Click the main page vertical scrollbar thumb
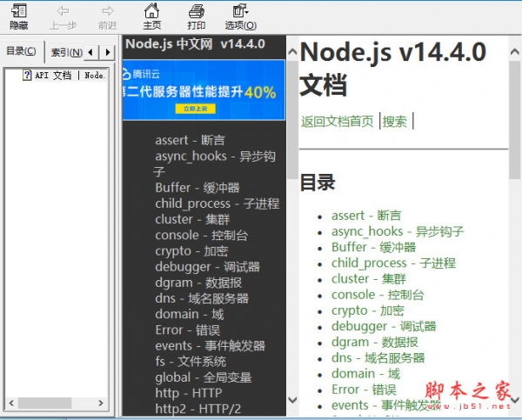522x420 pixels. 515,120
